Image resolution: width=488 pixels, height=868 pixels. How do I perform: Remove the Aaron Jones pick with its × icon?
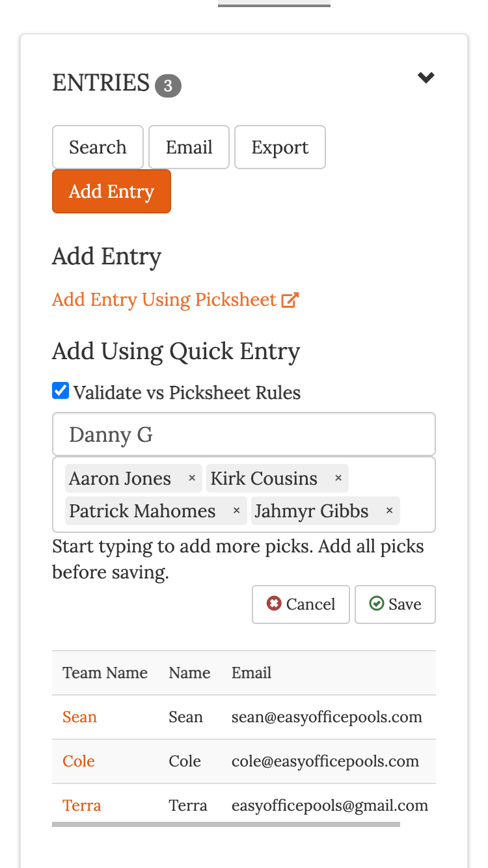pos(192,478)
